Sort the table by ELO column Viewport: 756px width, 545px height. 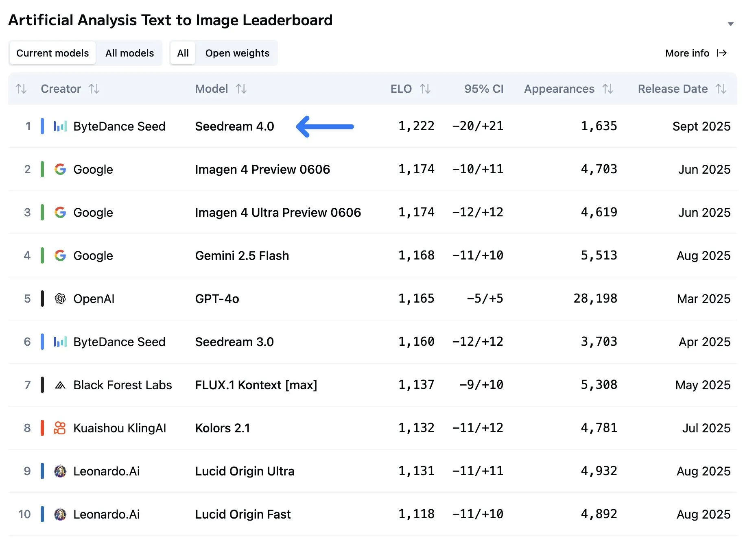[x=426, y=89]
